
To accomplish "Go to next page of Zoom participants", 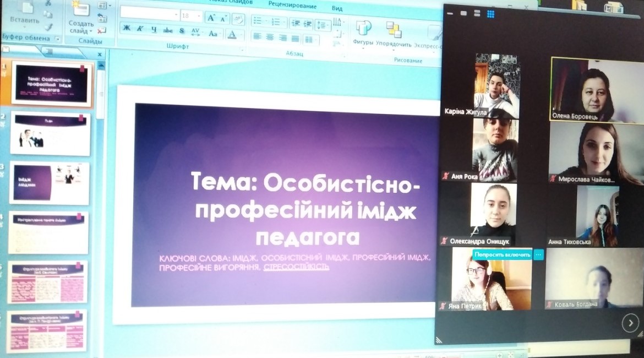I will pyautogui.click(x=630, y=323).
